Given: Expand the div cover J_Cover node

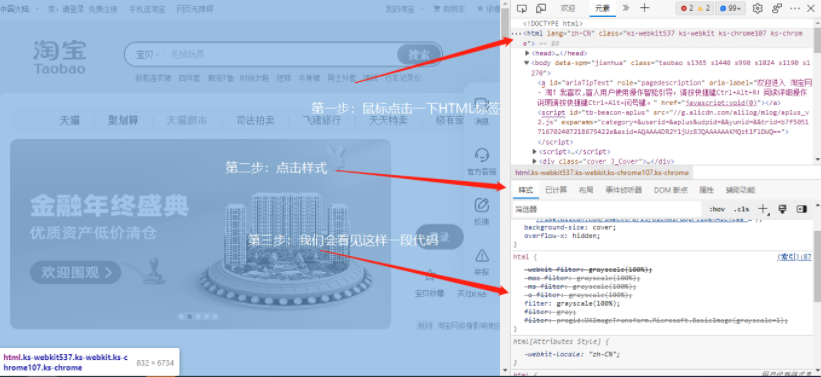Looking at the screenshot, I should coord(535,161).
